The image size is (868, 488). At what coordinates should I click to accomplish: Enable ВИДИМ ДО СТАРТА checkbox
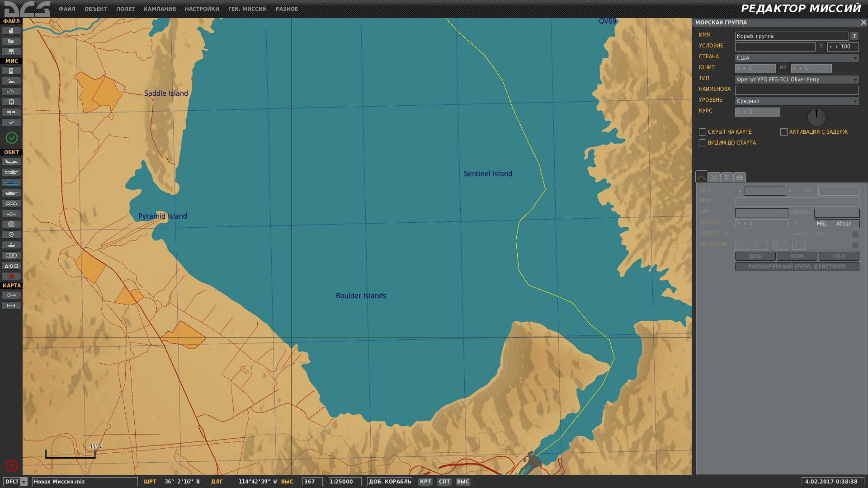(703, 143)
